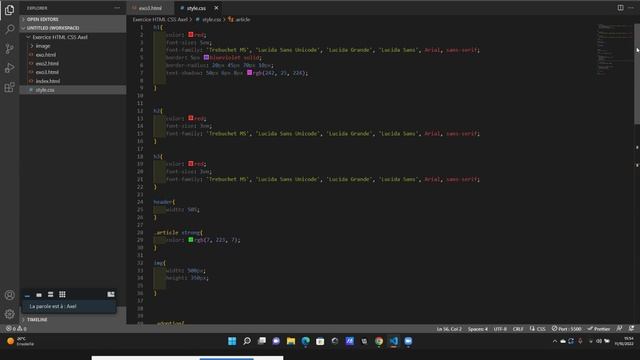
Task: Select the style.css editor tab
Action: [x=196, y=8]
